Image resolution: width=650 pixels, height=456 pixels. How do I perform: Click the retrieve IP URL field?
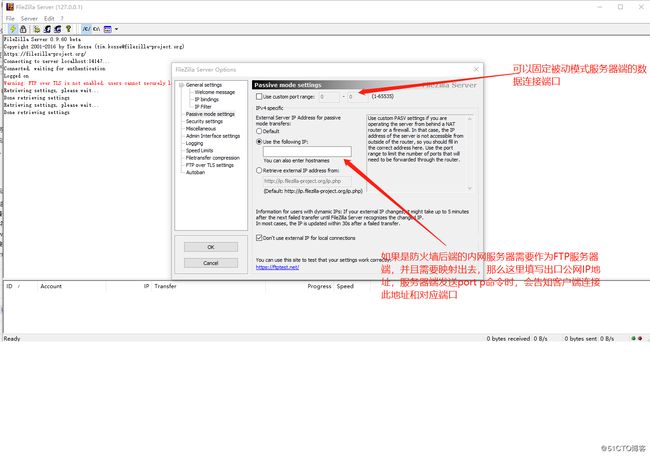pos(307,181)
